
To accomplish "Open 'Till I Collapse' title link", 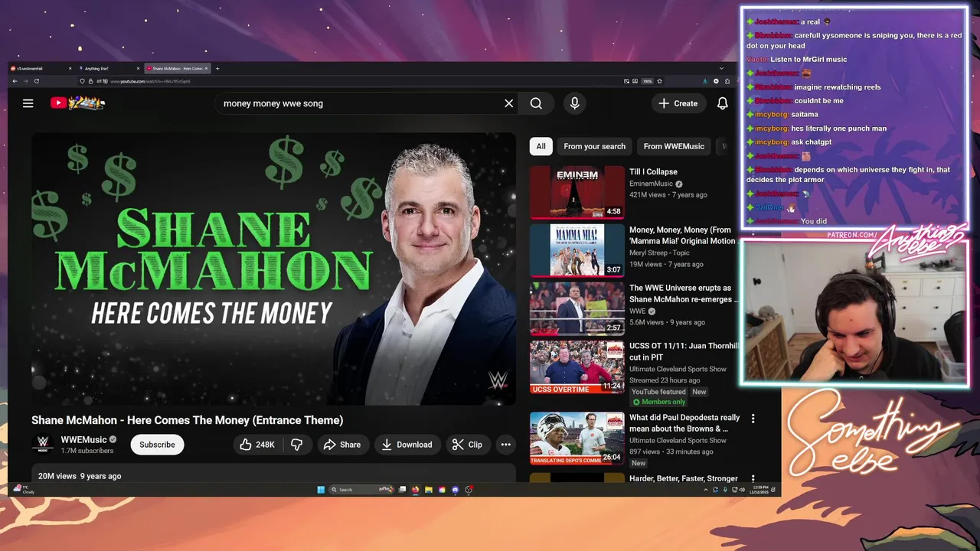I will tap(653, 172).
